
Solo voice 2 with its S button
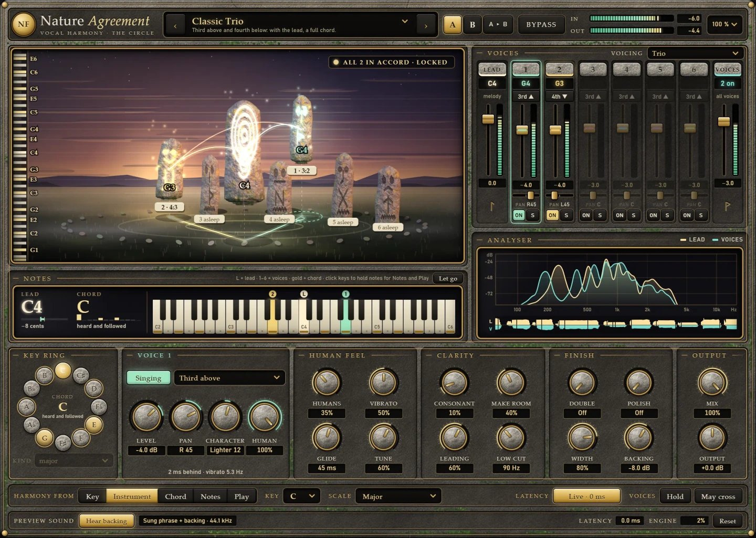[x=566, y=215]
